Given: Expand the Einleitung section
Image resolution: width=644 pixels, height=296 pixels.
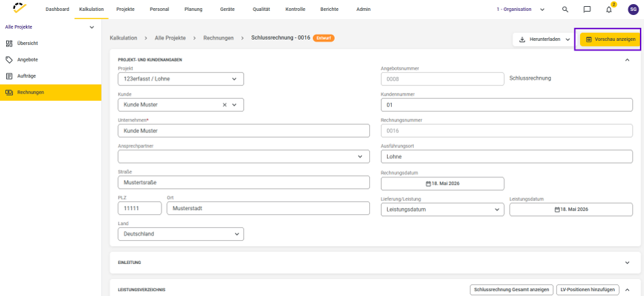Looking at the screenshot, I should pyautogui.click(x=627, y=263).
